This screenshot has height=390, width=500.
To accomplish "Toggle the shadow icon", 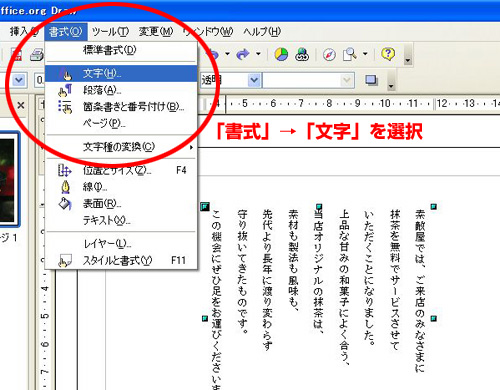I will pyautogui.click(x=371, y=80).
